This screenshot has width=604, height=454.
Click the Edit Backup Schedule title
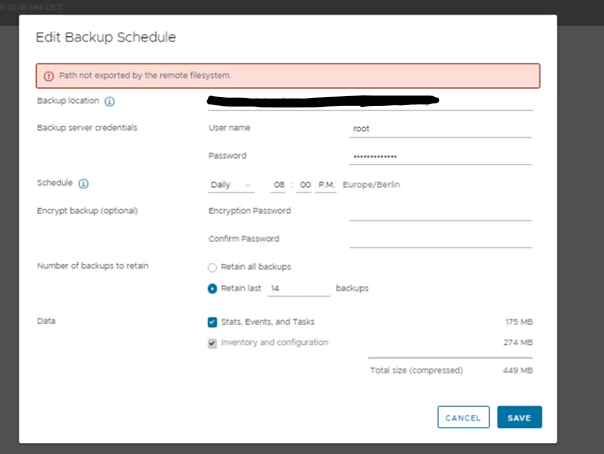[x=106, y=37]
